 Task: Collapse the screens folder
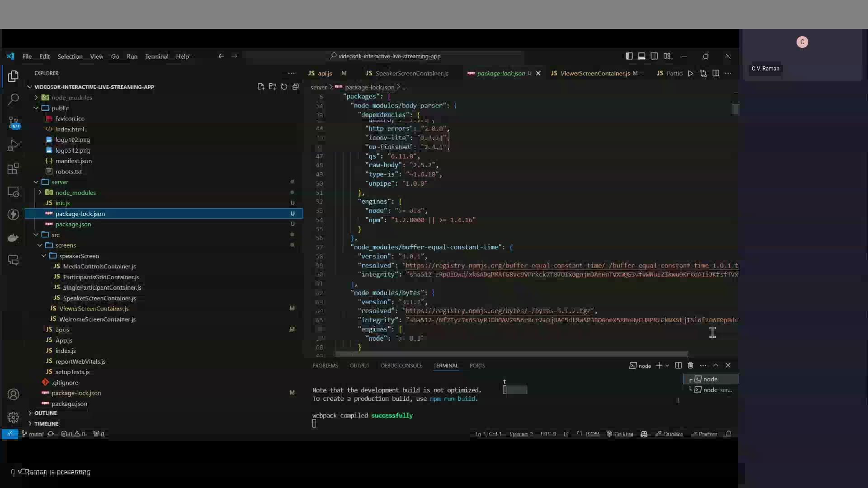40,245
